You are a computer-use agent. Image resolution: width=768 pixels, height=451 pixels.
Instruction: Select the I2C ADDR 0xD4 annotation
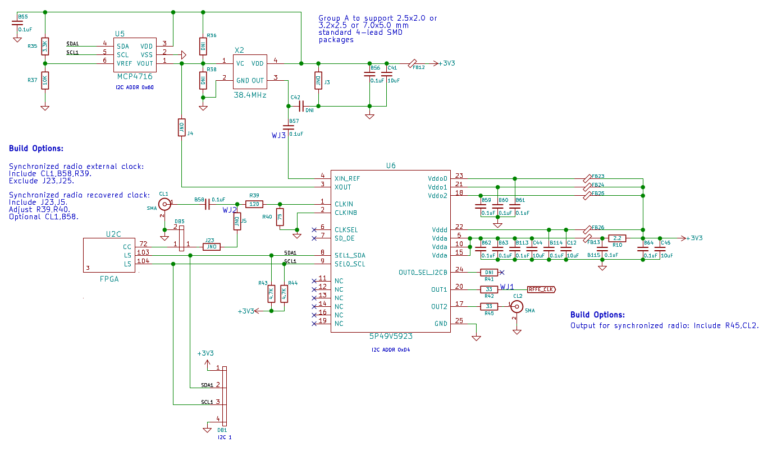[x=390, y=350]
